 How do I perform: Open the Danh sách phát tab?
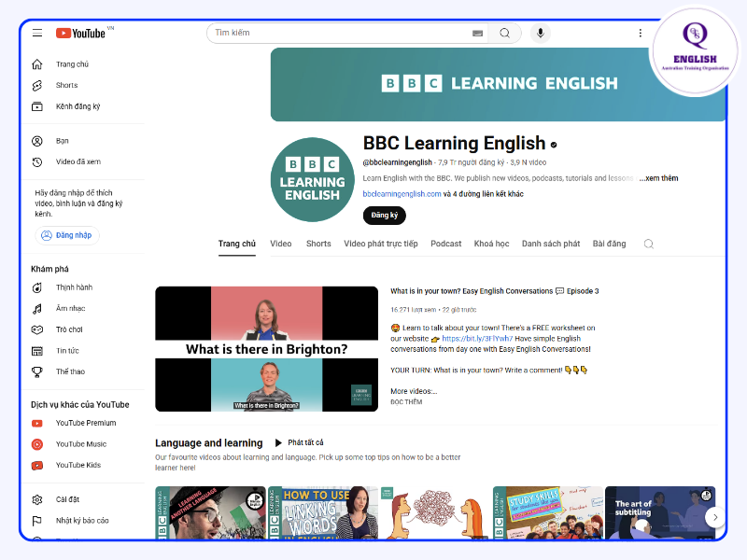[551, 244]
